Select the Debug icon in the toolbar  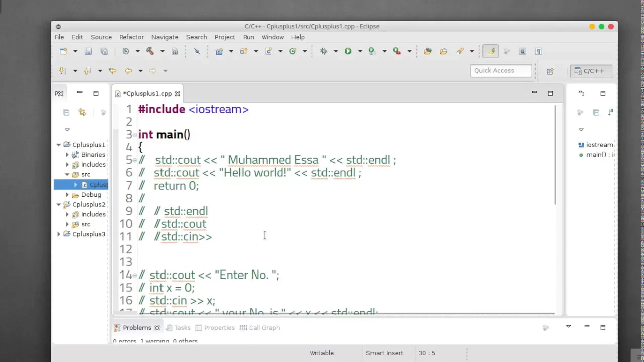coord(324,51)
